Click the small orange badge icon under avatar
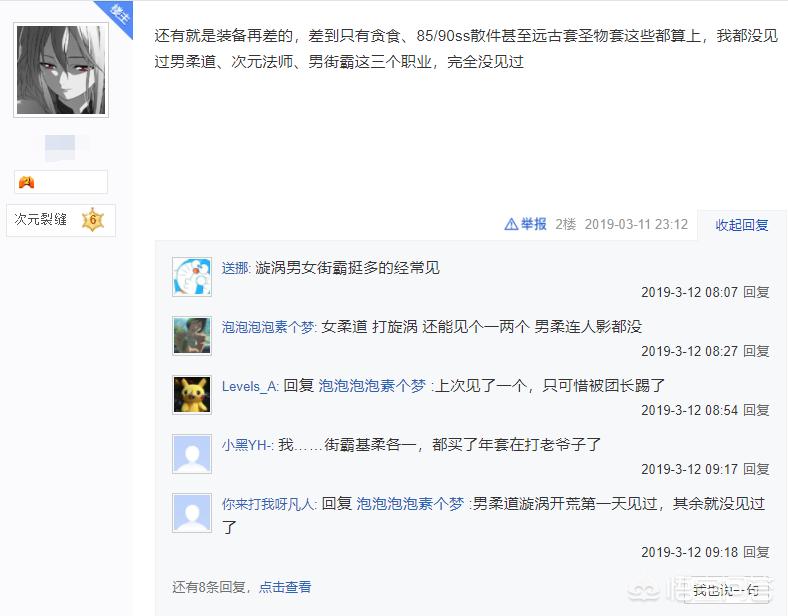The height and width of the screenshot is (616, 788). [27, 182]
